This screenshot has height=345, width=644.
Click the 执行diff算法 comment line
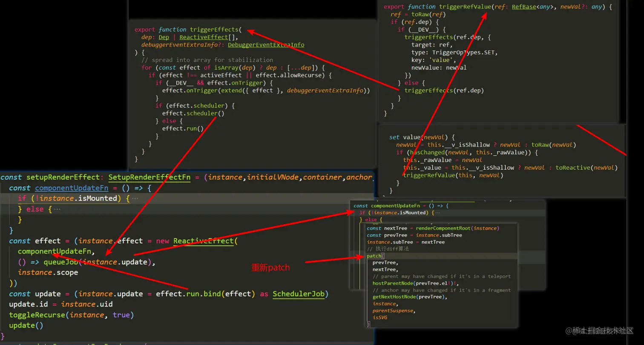click(x=388, y=249)
